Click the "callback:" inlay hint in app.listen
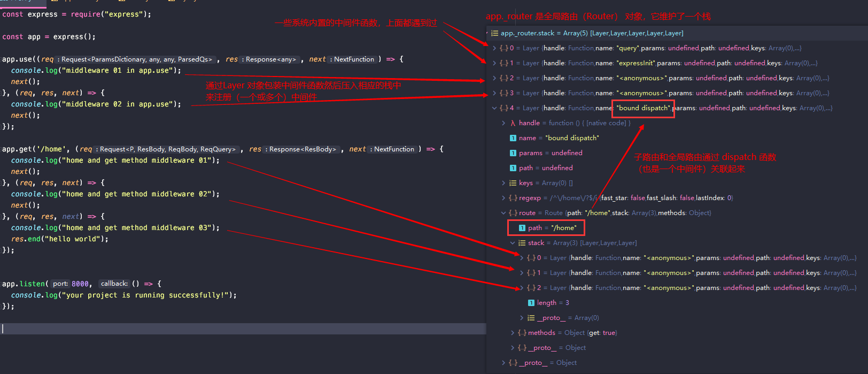This screenshot has height=374, width=868. pos(114,284)
